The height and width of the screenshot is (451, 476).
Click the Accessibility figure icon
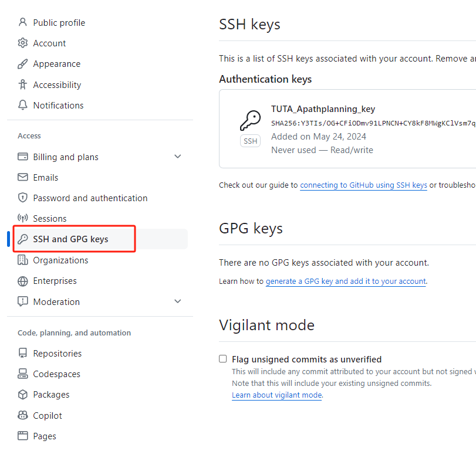pyautogui.click(x=23, y=84)
